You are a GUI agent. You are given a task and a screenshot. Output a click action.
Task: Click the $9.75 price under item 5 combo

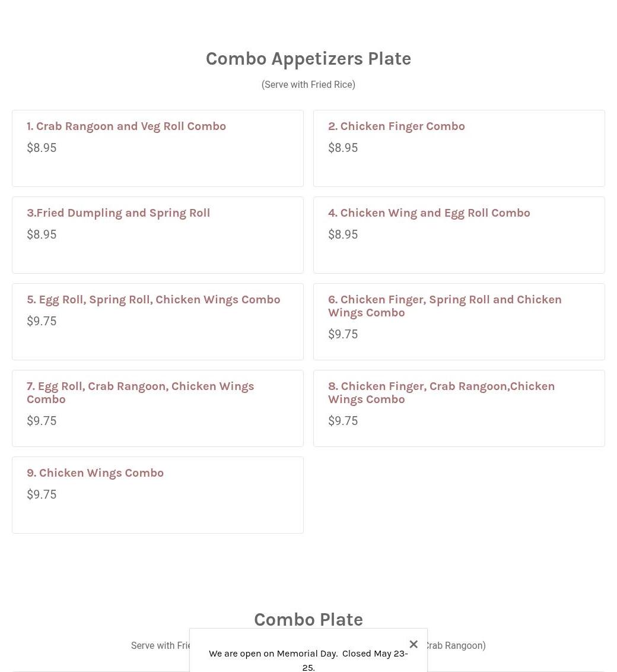42,321
